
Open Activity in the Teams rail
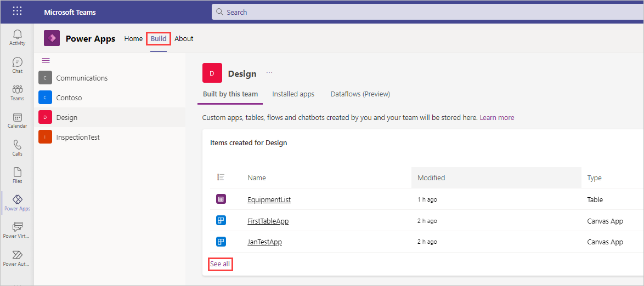click(17, 37)
